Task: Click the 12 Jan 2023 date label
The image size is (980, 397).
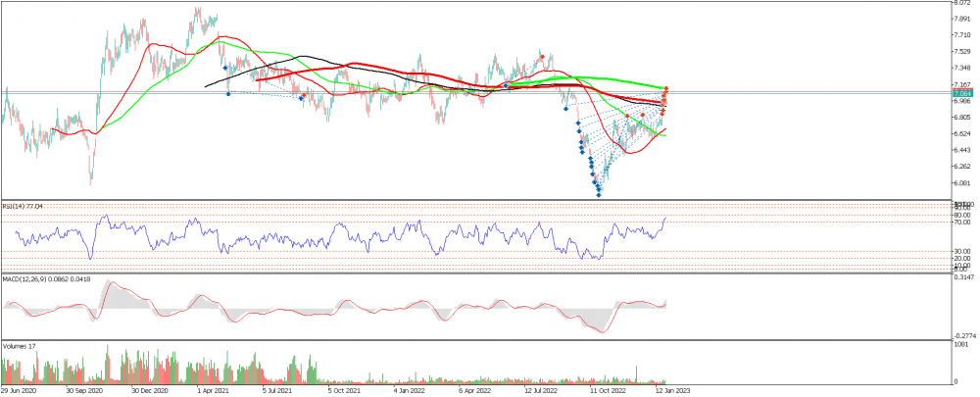Action: pos(673,390)
